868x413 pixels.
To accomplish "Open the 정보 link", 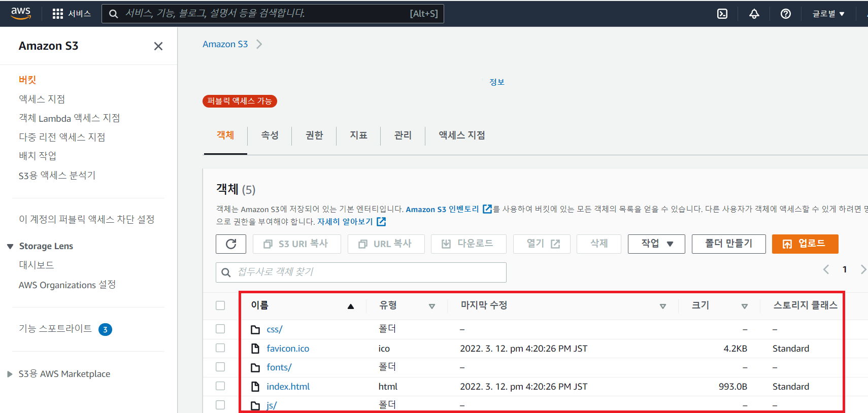I will pos(497,82).
